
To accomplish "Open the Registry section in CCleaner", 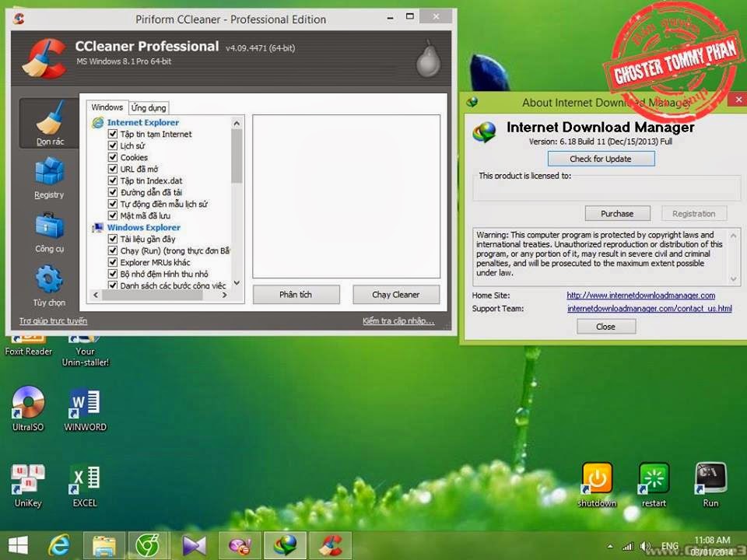I will pyautogui.click(x=49, y=179).
